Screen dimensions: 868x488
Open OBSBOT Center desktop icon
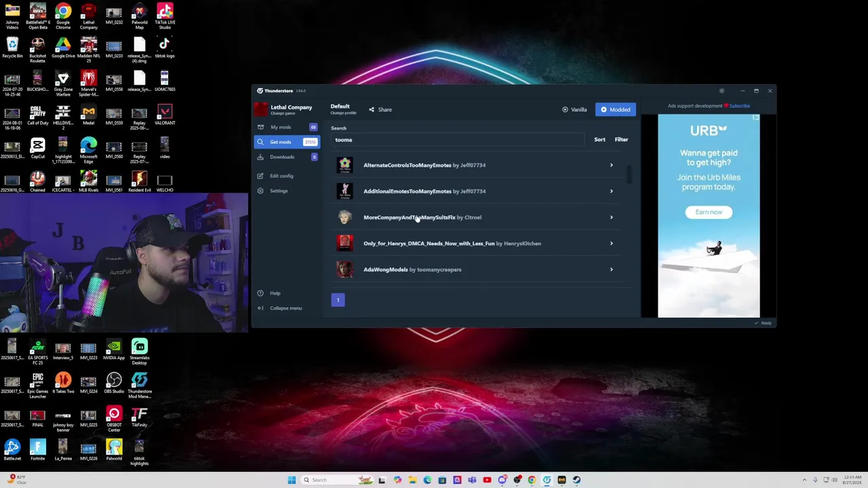click(114, 420)
